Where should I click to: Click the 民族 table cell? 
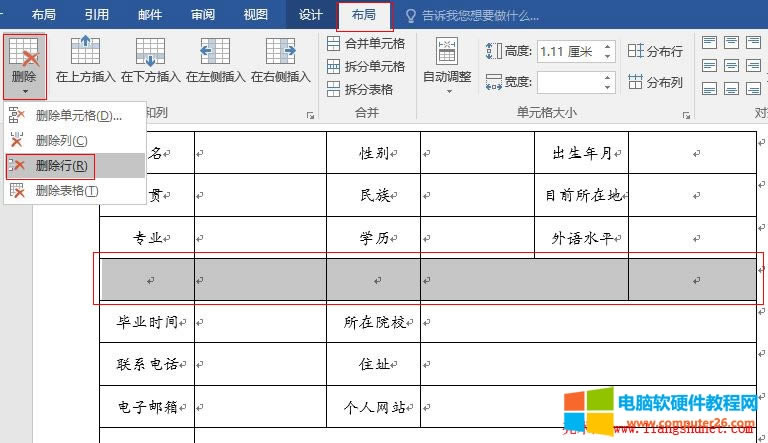tap(374, 195)
